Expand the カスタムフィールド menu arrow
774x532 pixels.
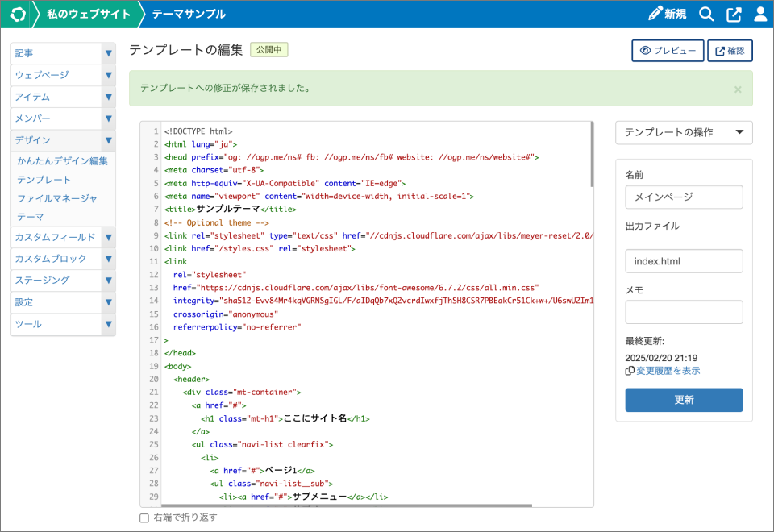pyautogui.click(x=108, y=238)
